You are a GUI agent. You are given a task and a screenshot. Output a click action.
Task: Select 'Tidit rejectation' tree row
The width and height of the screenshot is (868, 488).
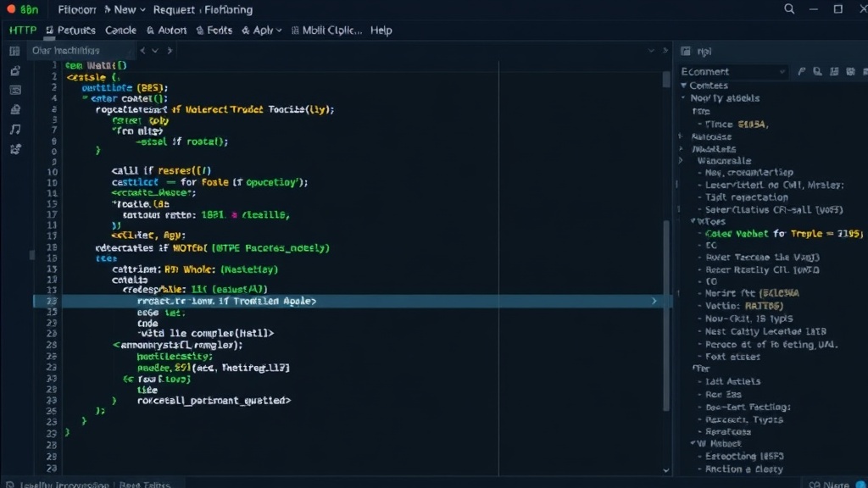click(746, 197)
